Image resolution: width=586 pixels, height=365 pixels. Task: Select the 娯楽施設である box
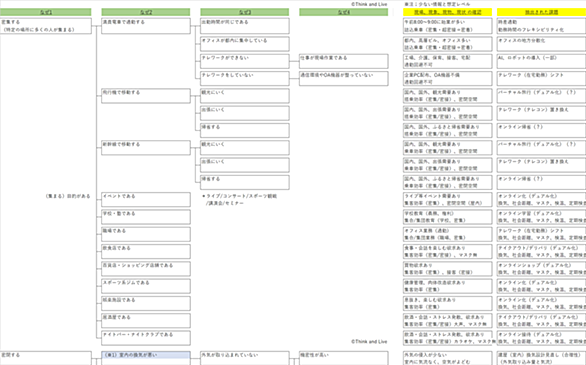[146, 303]
